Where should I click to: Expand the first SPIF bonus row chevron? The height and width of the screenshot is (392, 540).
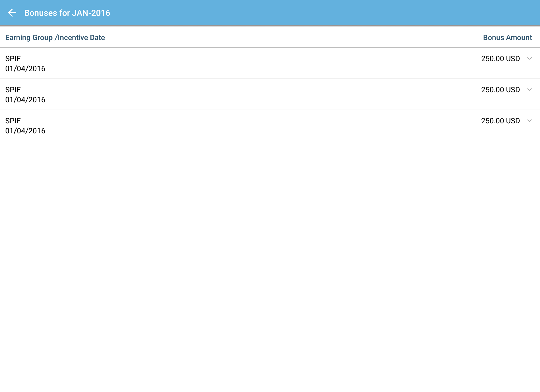click(529, 58)
